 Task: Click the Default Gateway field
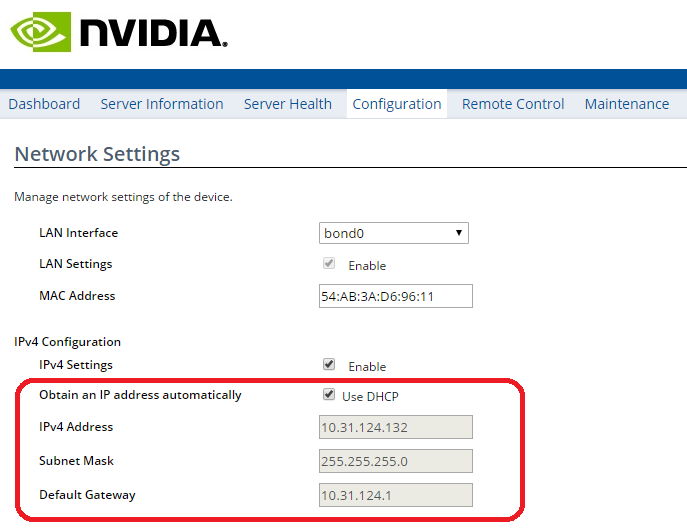pos(395,495)
